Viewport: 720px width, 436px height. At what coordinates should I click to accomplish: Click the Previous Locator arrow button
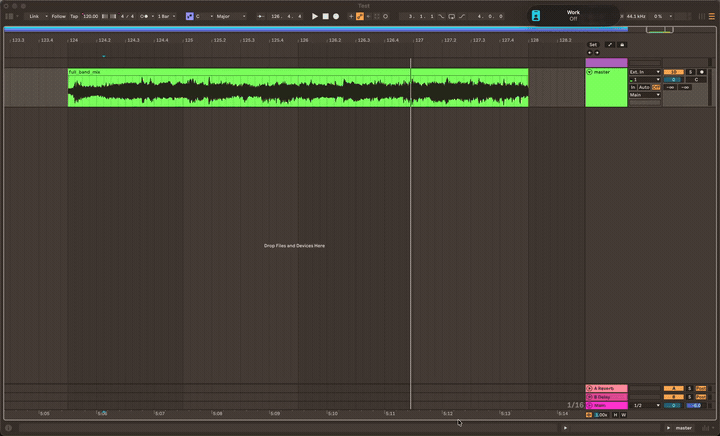tap(590, 52)
